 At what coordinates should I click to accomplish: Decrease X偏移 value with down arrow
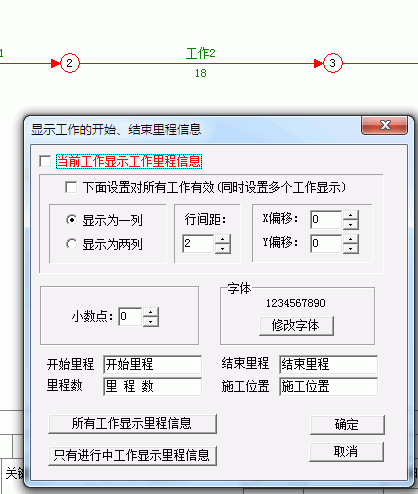click(x=350, y=224)
